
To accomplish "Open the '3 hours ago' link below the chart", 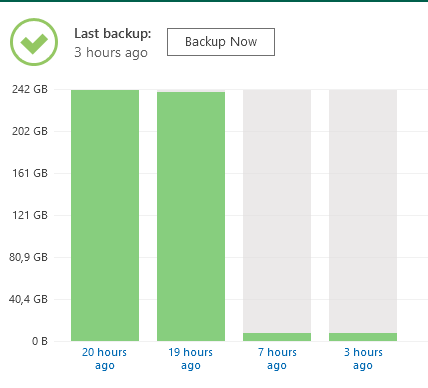I will coord(363,359).
